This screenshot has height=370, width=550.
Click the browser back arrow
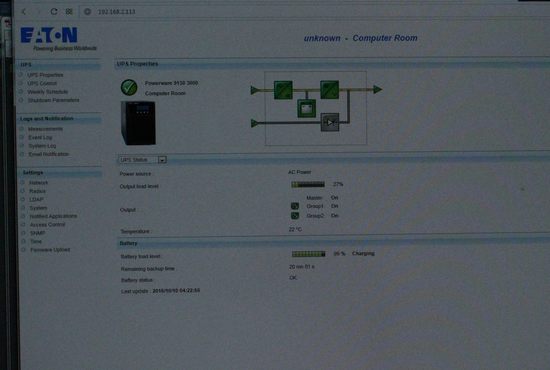coord(24,12)
